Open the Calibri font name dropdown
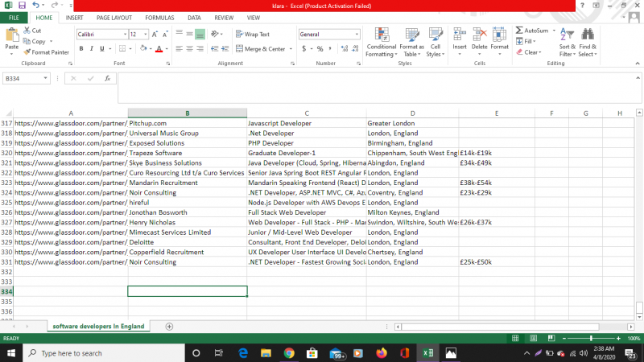The image size is (644, 362). click(x=125, y=35)
